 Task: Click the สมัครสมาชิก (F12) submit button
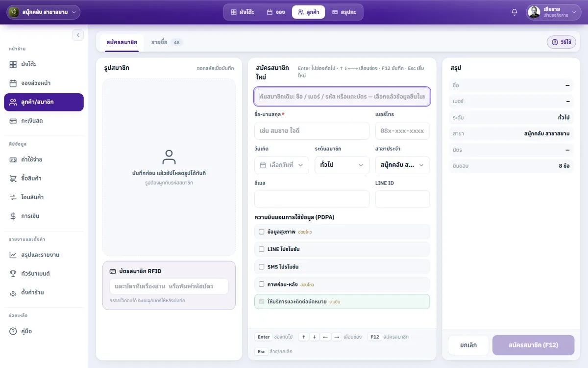click(533, 345)
